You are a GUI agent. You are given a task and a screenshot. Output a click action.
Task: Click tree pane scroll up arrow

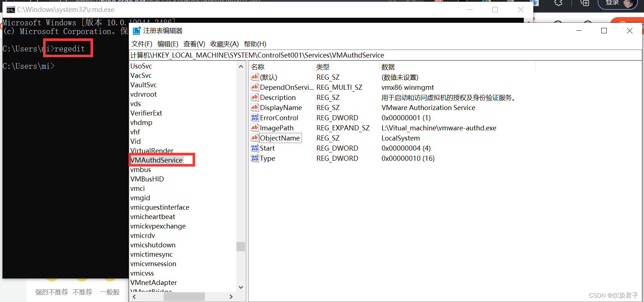click(241, 66)
